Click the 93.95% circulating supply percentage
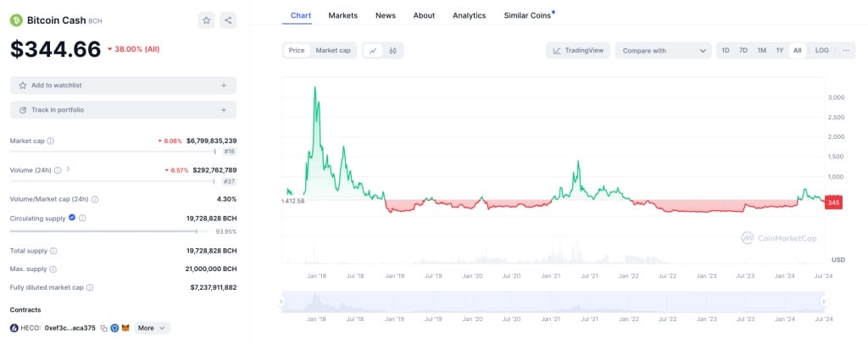 point(225,231)
